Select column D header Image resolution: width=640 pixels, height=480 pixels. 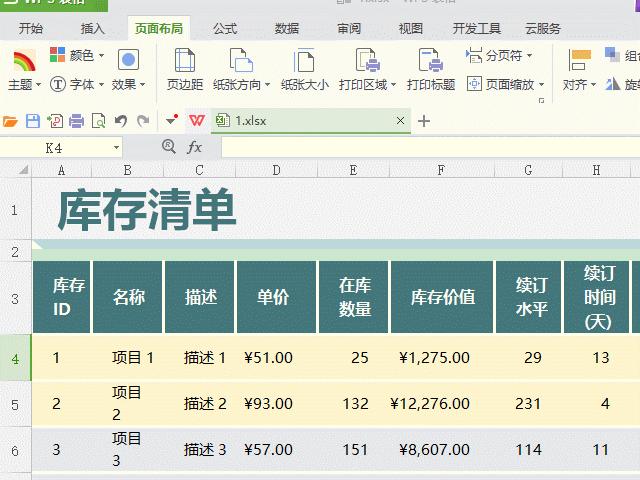[x=276, y=170]
